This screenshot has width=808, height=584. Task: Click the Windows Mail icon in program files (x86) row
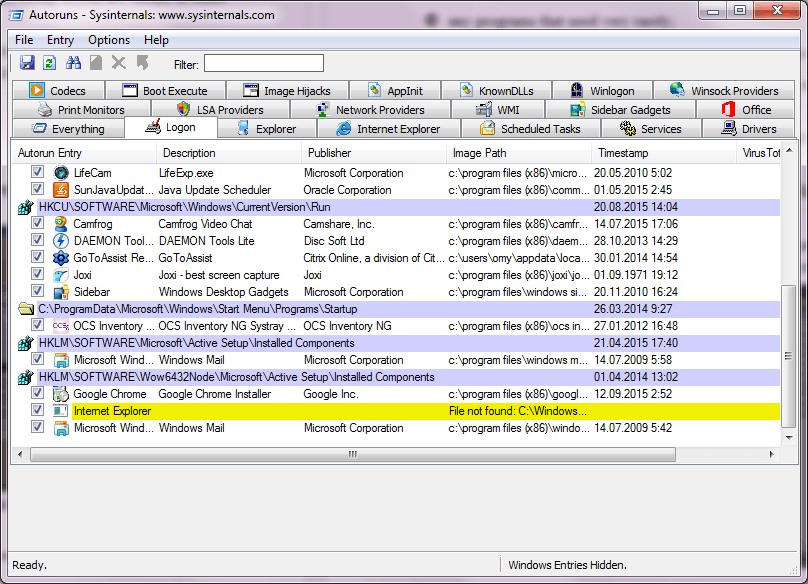click(61, 428)
